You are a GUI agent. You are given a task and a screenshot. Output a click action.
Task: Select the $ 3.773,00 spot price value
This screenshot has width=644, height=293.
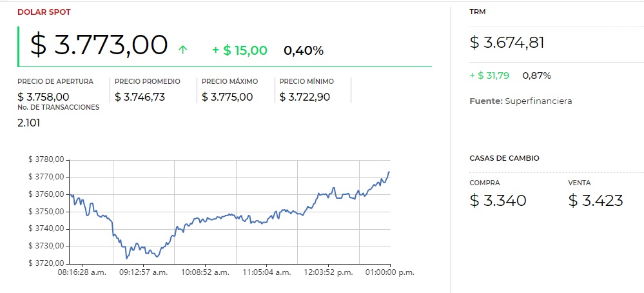(x=99, y=45)
